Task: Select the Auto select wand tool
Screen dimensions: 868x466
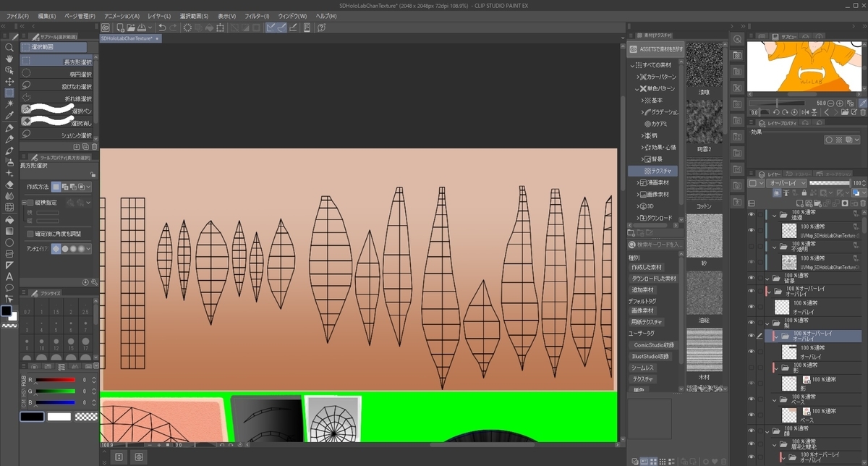Action: point(9,104)
